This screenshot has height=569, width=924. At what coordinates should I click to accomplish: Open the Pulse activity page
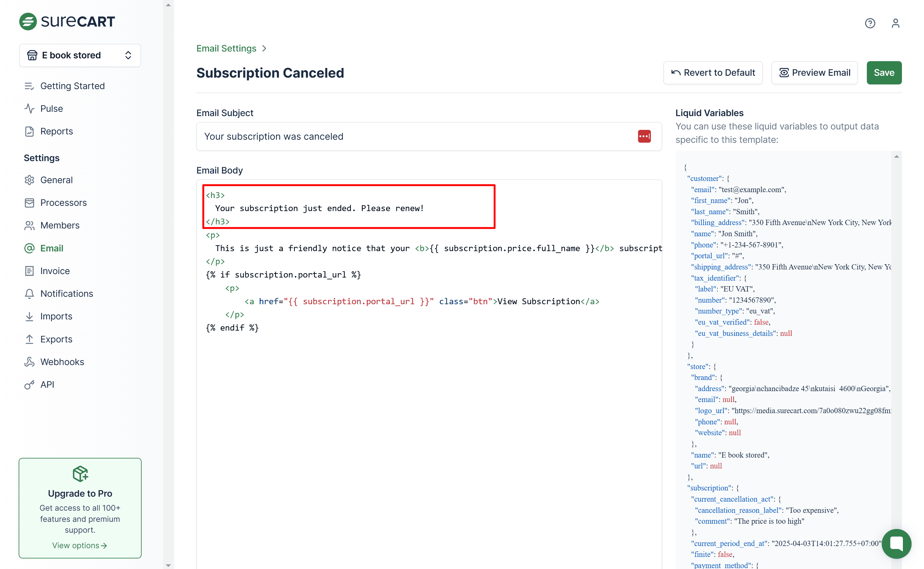[x=52, y=108]
